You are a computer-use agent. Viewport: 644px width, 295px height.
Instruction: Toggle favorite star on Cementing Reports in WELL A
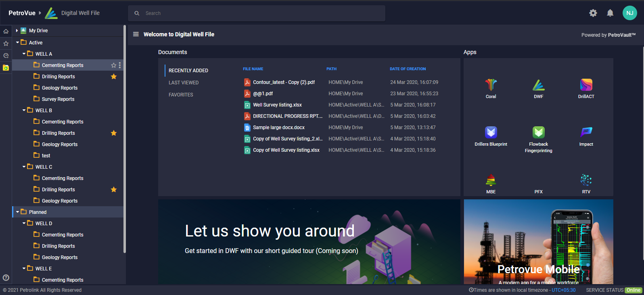click(113, 65)
